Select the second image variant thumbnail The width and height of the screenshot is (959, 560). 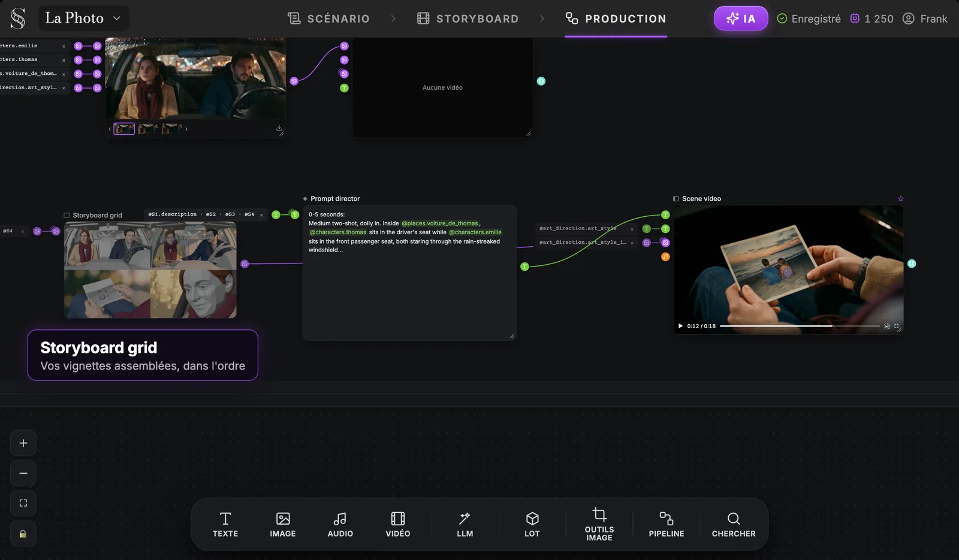[148, 129]
